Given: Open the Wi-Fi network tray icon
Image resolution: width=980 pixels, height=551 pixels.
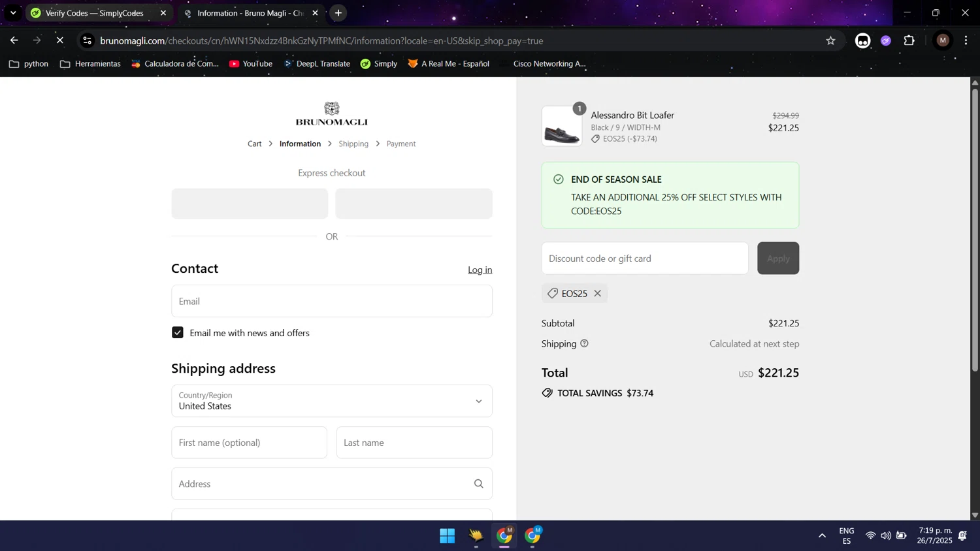Looking at the screenshot, I should (870, 536).
